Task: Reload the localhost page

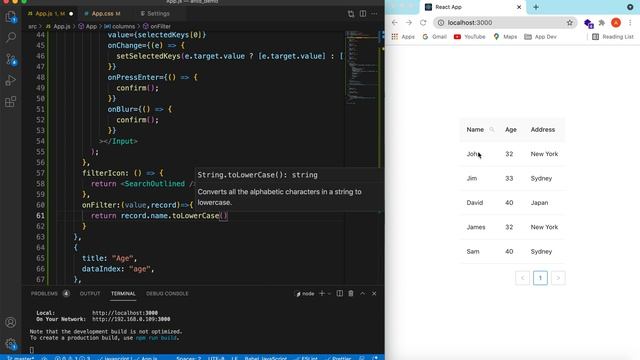Action: 423,22
